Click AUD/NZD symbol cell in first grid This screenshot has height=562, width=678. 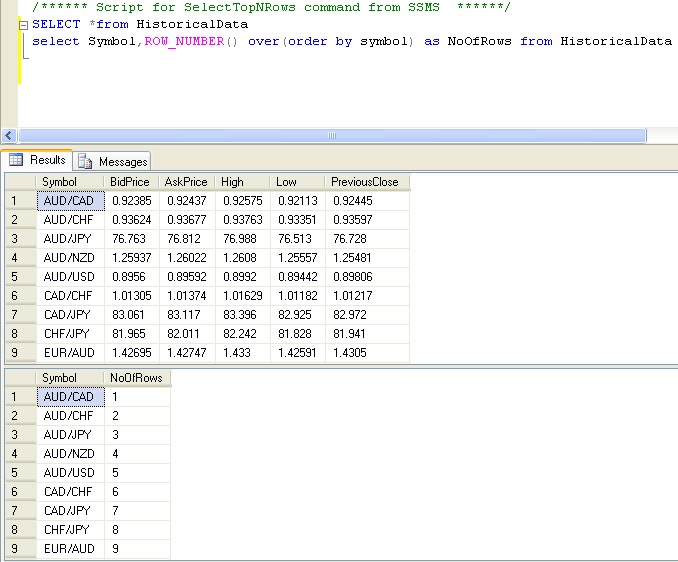point(70,258)
